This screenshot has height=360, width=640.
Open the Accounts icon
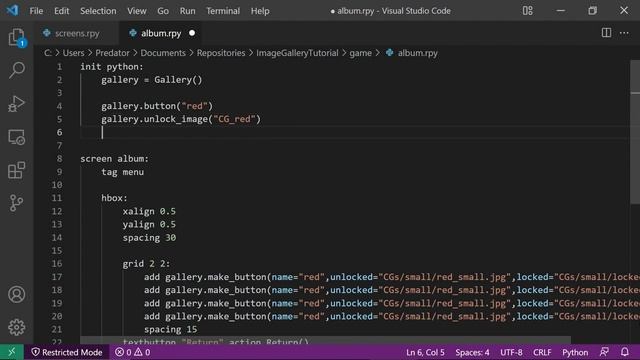(16, 294)
